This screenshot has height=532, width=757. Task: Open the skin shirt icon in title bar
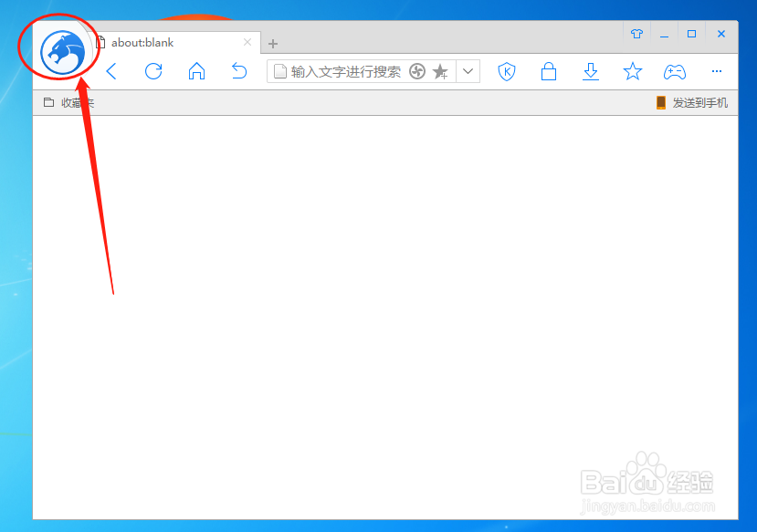coord(636,34)
